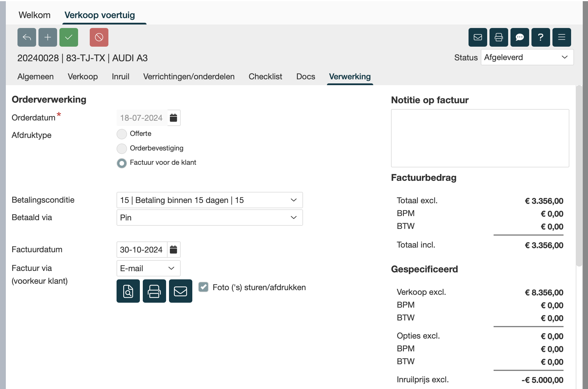
Task: Open the envelope email icon in top toolbar
Action: coord(478,37)
